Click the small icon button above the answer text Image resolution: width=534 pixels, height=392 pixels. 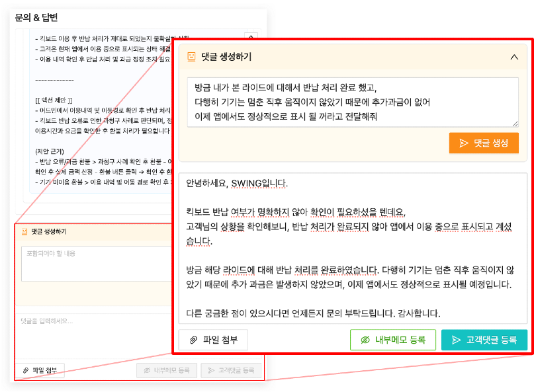[250, 37]
